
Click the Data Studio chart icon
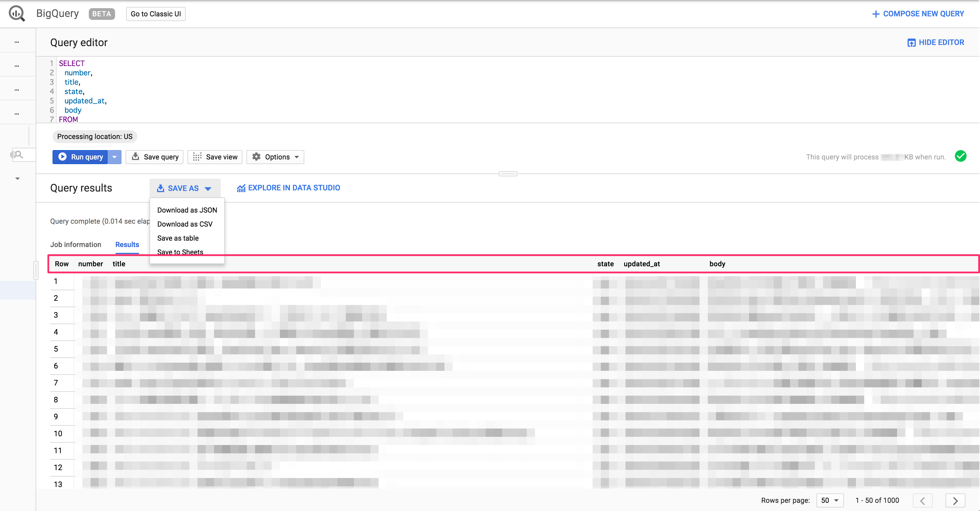(241, 188)
